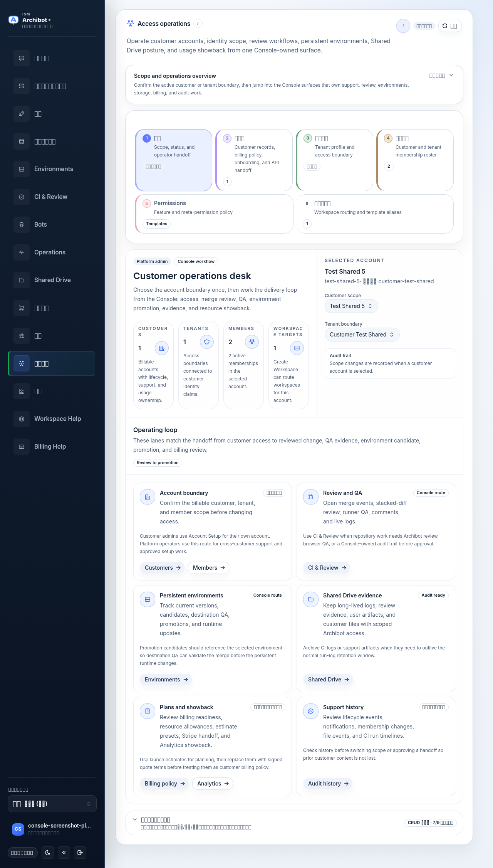This screenshot has width=493, height=868.
Task: Click the building icon in the Customers card
Action: coord(162,348)
